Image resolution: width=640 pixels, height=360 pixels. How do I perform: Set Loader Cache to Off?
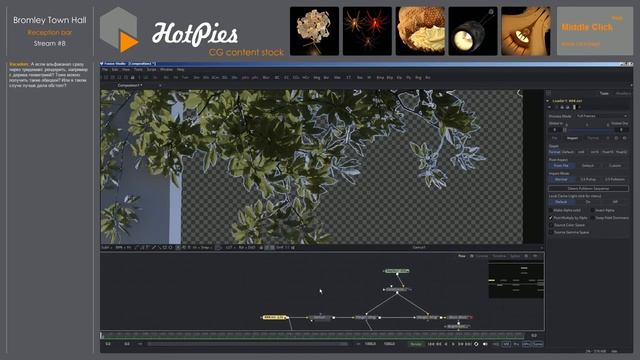coord(615,202)
